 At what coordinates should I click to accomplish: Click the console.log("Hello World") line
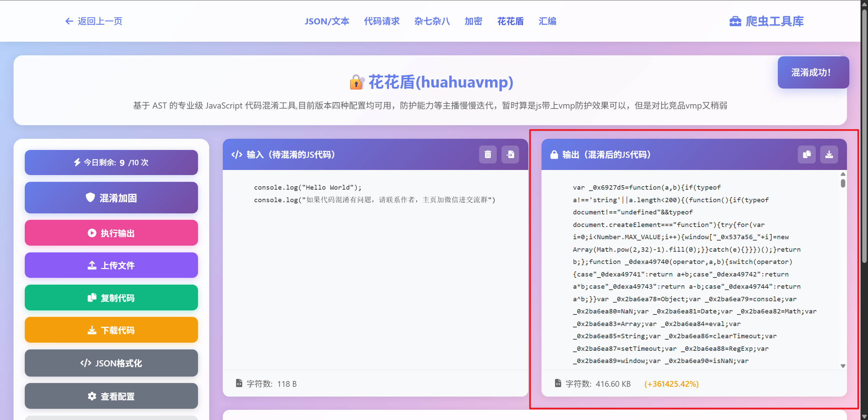[308, 187]
